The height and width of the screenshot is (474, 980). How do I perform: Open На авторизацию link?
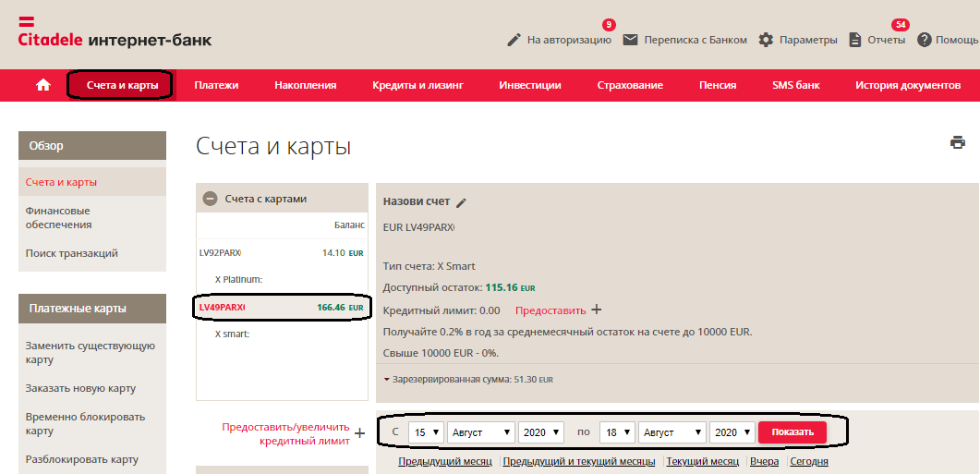point(569,40)
